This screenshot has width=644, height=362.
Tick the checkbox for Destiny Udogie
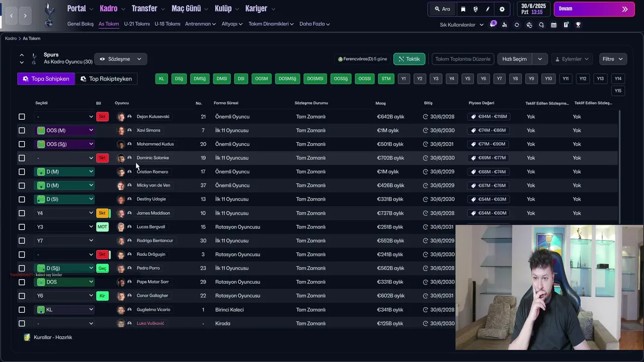[22, 199]
